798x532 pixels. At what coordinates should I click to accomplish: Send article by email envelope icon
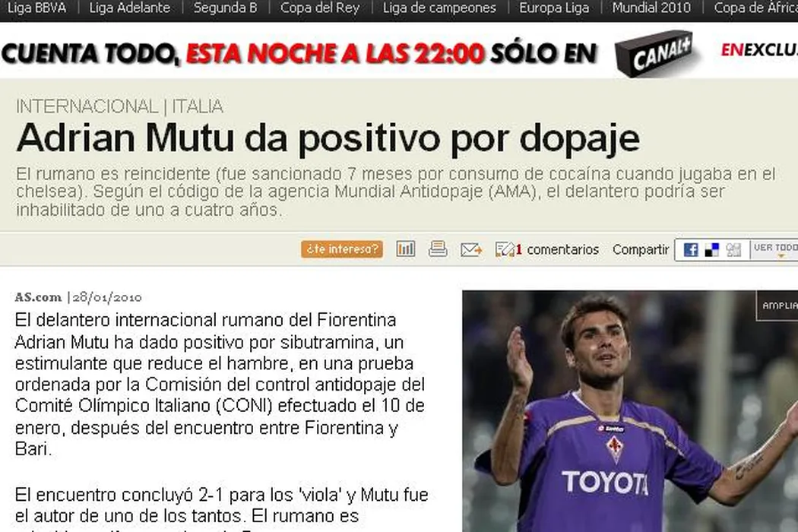click(x=471, y=249)
